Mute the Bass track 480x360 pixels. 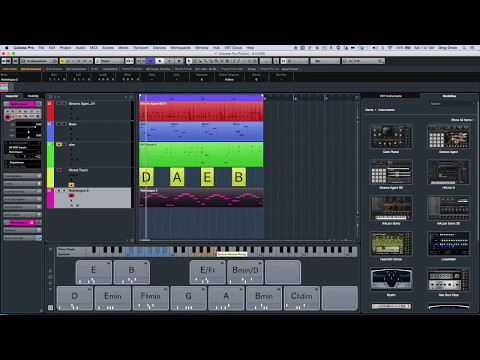(x=59, y=124)
